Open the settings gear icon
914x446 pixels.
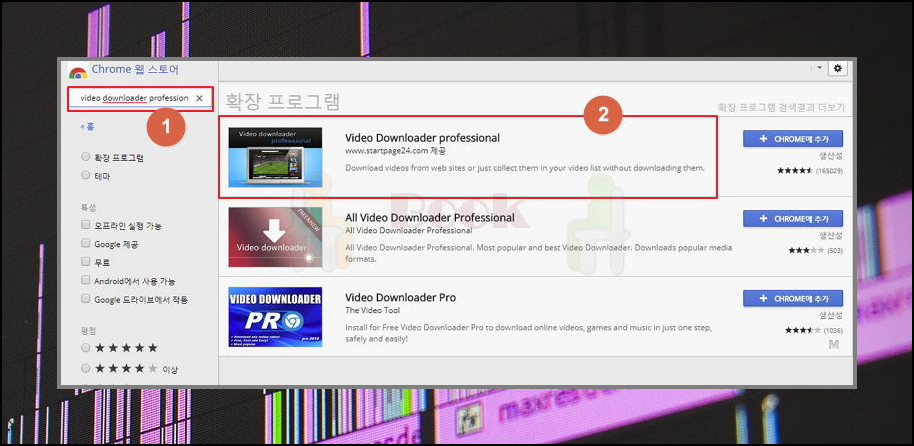pos(838,68)
